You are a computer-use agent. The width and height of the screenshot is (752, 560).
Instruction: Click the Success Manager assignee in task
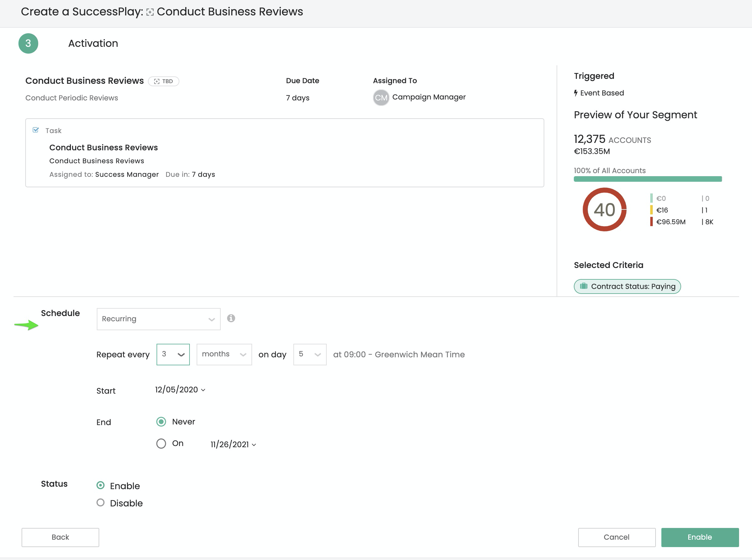pos(127,174)
